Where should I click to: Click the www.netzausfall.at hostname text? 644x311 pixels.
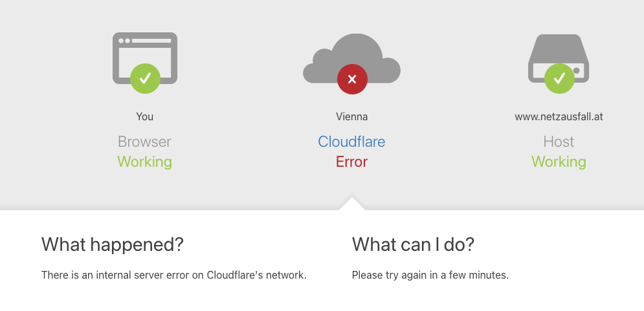coord(559,117)
